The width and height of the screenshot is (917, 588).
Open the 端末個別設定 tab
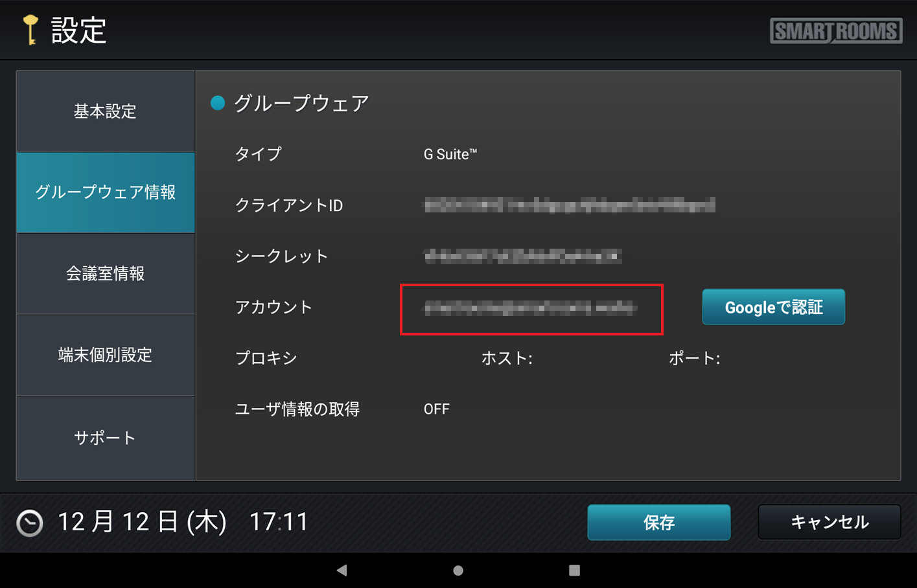click(x=105, y=355)
